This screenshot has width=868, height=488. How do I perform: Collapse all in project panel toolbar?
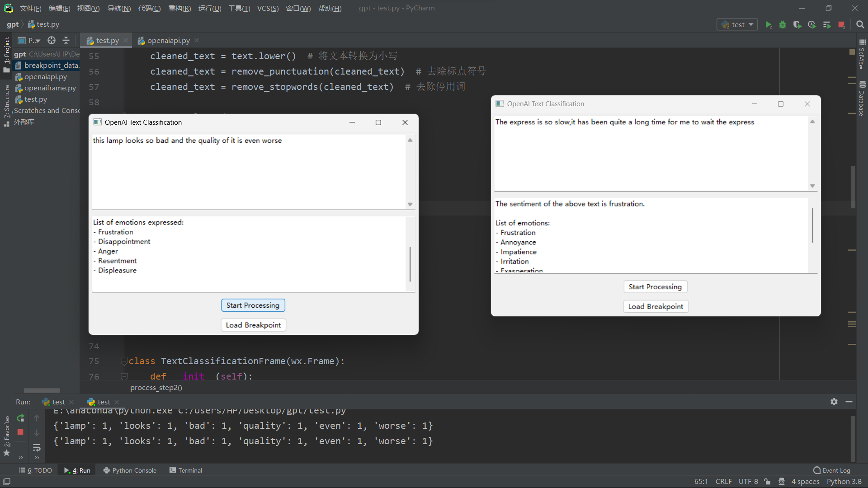point(66,40)
